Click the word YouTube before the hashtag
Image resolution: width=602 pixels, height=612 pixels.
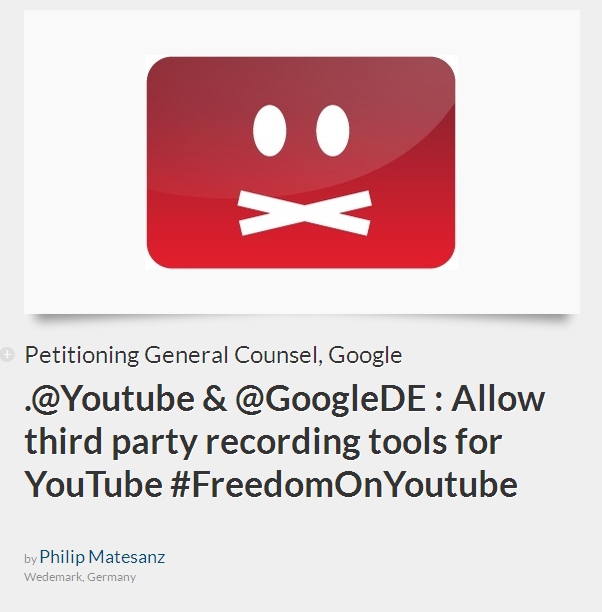point(94,484)
